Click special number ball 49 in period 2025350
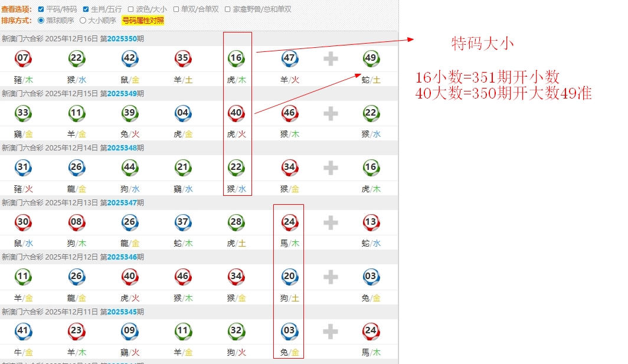 (x=371, y=58)
